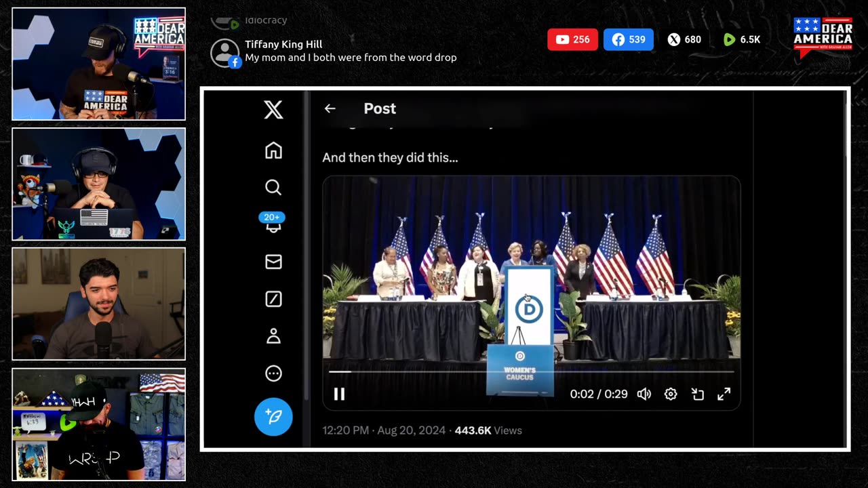Click the 443.6K Views count

click(x=488, y=430)
